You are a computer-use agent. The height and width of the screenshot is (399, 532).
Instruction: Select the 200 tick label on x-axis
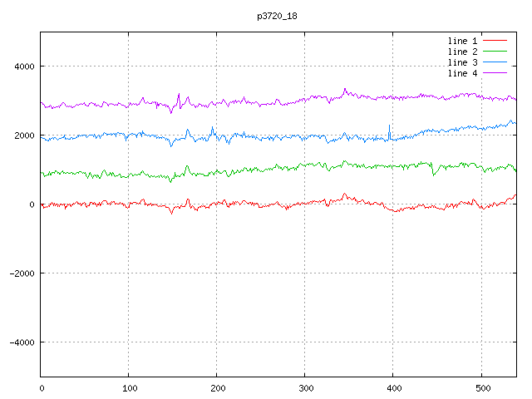click(217, 387)
